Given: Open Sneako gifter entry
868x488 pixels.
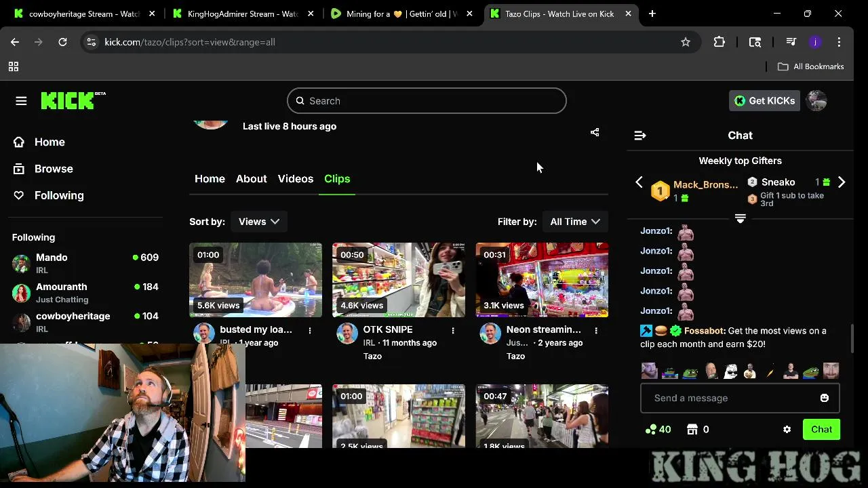Looking at the screenshot, I should pyautogui.click(x=778, y=182).
